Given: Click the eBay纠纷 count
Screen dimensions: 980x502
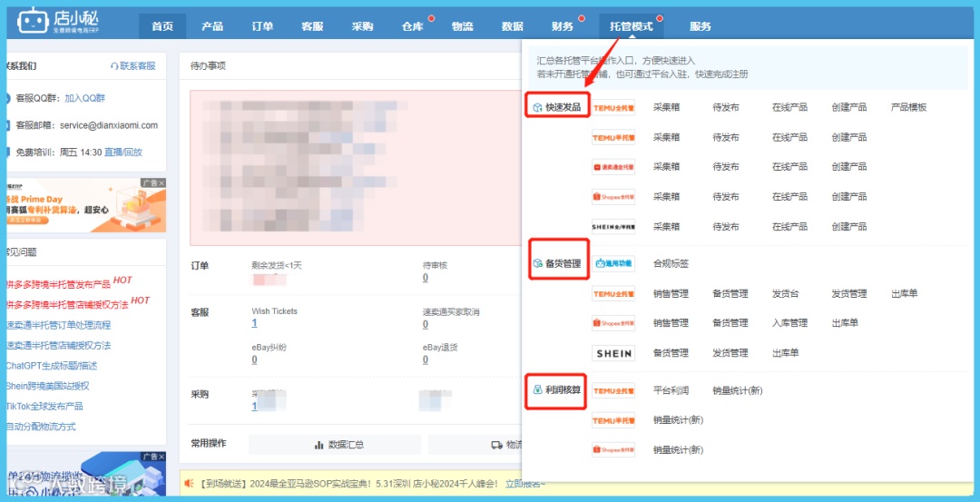Looking at the screenshot, I should pyautogui.click(x=254, y=359).
